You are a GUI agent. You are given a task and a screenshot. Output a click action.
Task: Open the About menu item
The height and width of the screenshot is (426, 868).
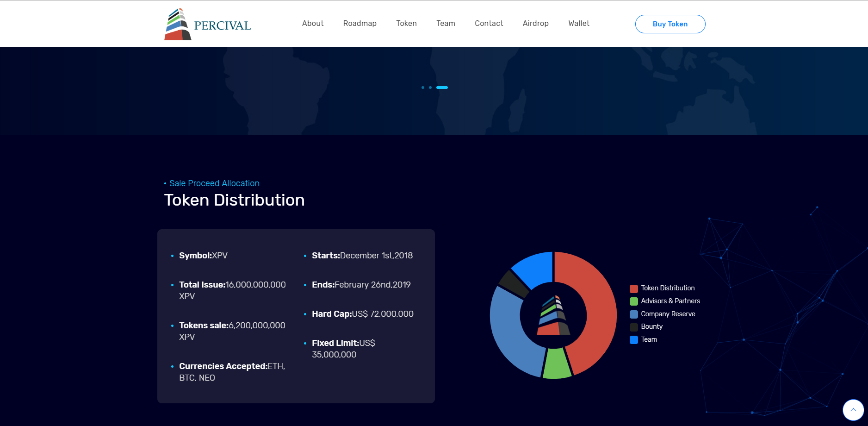coord(313,23)
